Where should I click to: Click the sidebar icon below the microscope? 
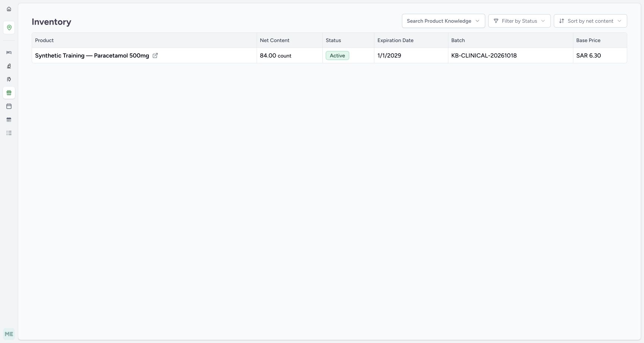(x=9, y=79)
